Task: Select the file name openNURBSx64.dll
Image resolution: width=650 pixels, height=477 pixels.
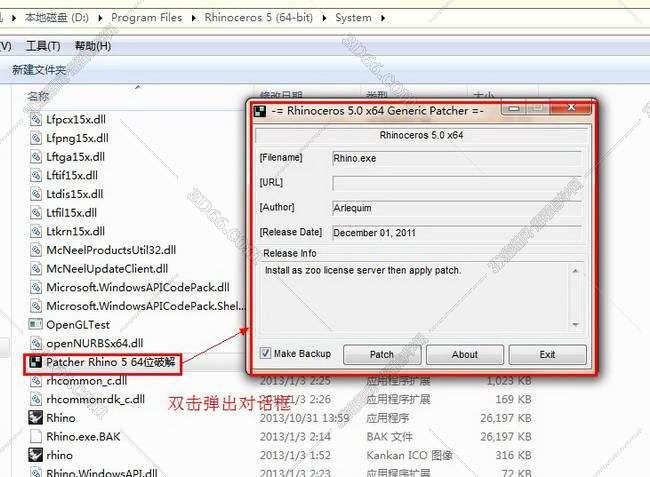Action: pos(95,344)
